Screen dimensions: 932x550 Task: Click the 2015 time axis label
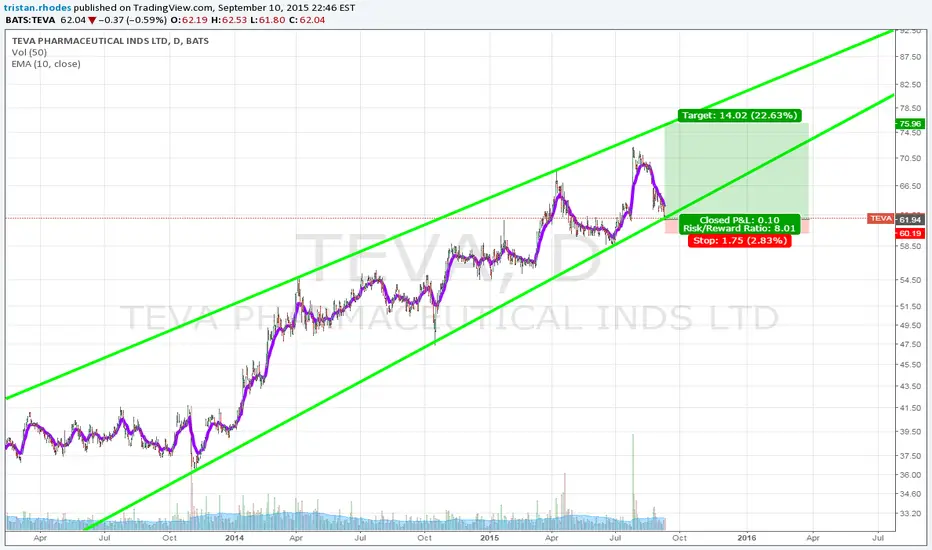pyautogui.click(x=490, y=538)
